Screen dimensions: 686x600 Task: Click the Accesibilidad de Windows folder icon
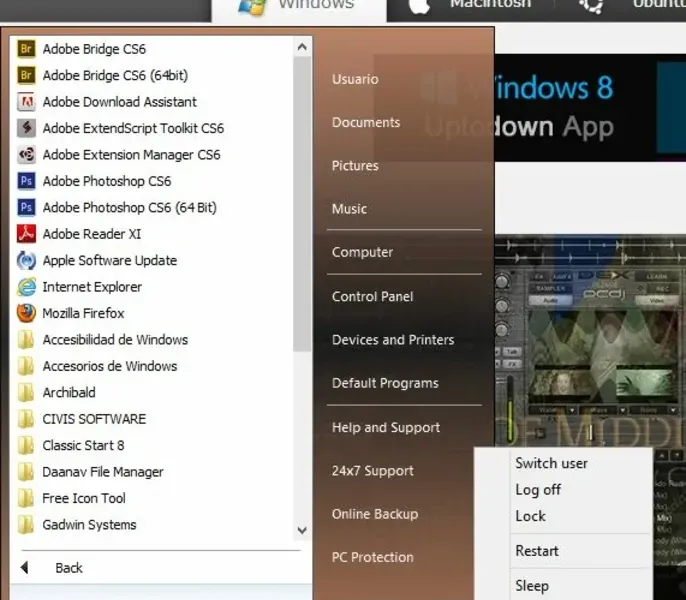pyautogui.click(x=26, y=340)
